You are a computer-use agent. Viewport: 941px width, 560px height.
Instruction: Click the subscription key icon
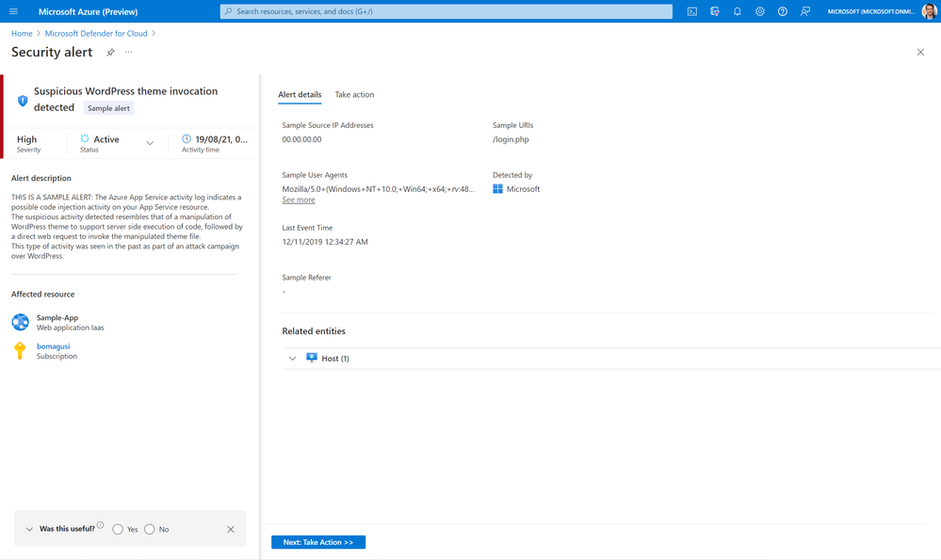point(20,351)
